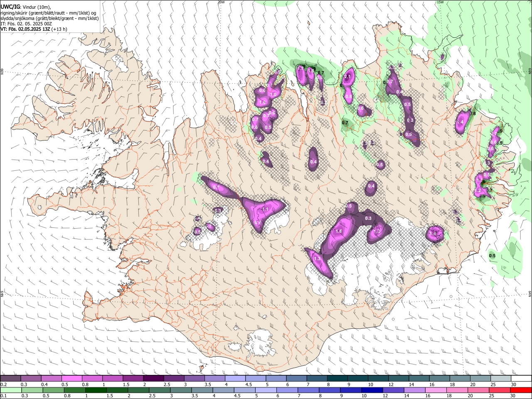Select the dark teal 8 snow-scale swatch
The height and width of the screenshot is (399, 532).
point(337,378)
